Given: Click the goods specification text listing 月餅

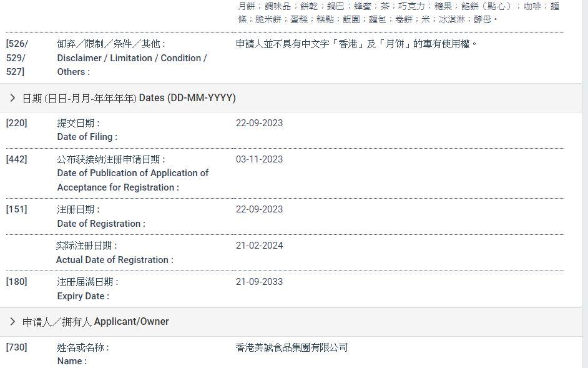Looking at the screenshot, I should coord(399,12).
